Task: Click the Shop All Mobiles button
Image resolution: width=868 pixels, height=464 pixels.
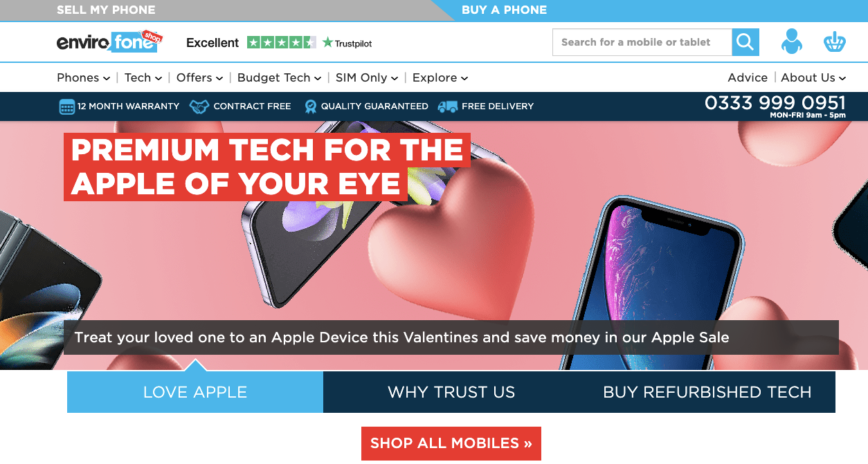Action: point(451,443)
